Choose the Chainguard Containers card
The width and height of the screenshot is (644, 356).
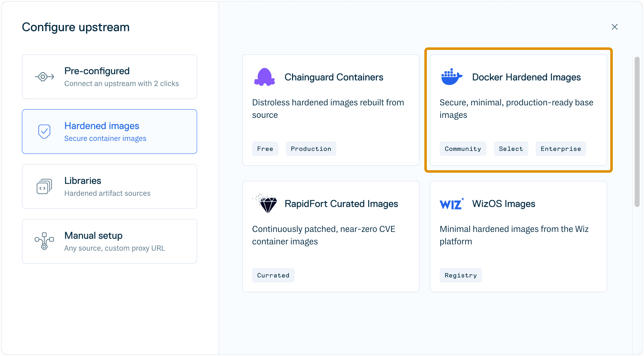(331, 110)
